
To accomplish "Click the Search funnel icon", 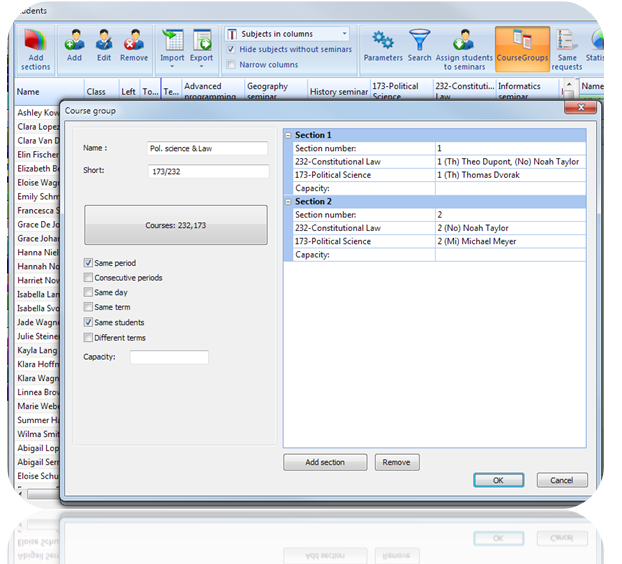I will (420, 41).
